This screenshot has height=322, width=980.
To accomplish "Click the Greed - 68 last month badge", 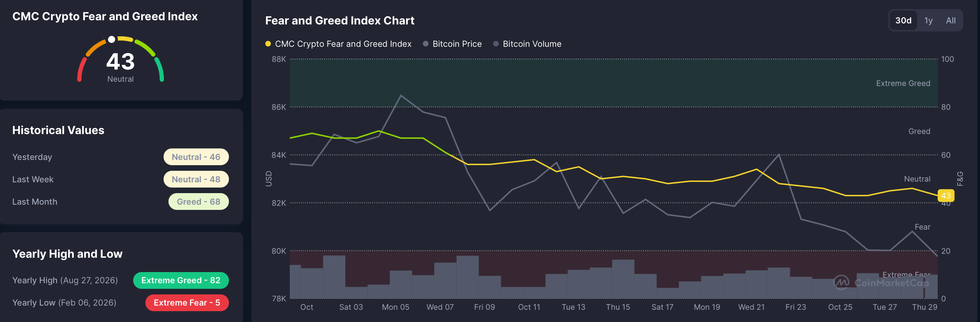I will (199, 202).
